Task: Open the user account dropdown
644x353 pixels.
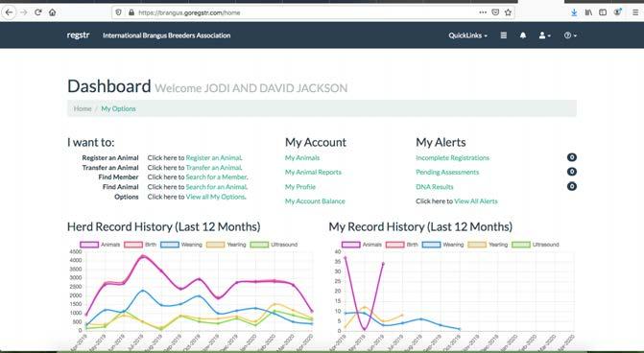Action: pos(544,35)
